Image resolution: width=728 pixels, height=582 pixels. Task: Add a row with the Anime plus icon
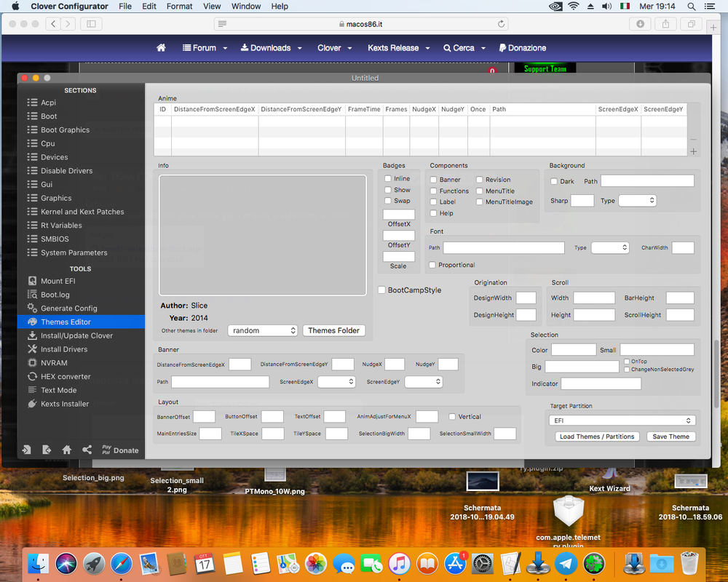(x=693, y=151)
